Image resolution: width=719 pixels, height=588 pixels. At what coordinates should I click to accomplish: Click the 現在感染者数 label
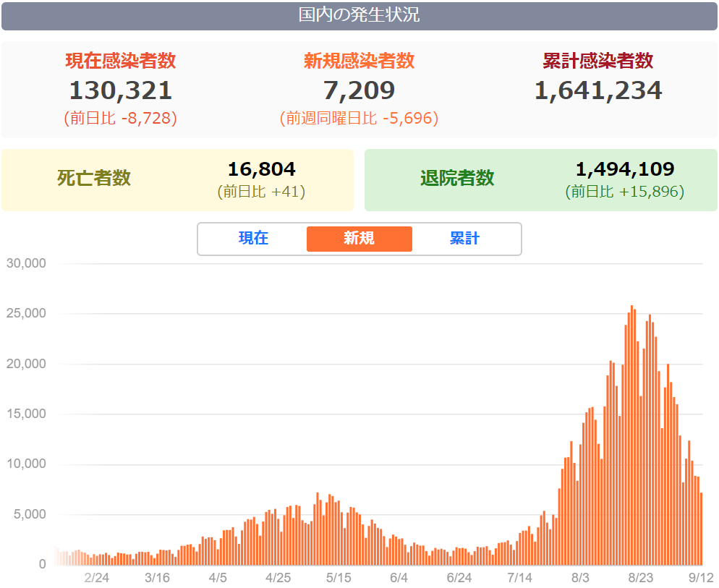point(121,61)
